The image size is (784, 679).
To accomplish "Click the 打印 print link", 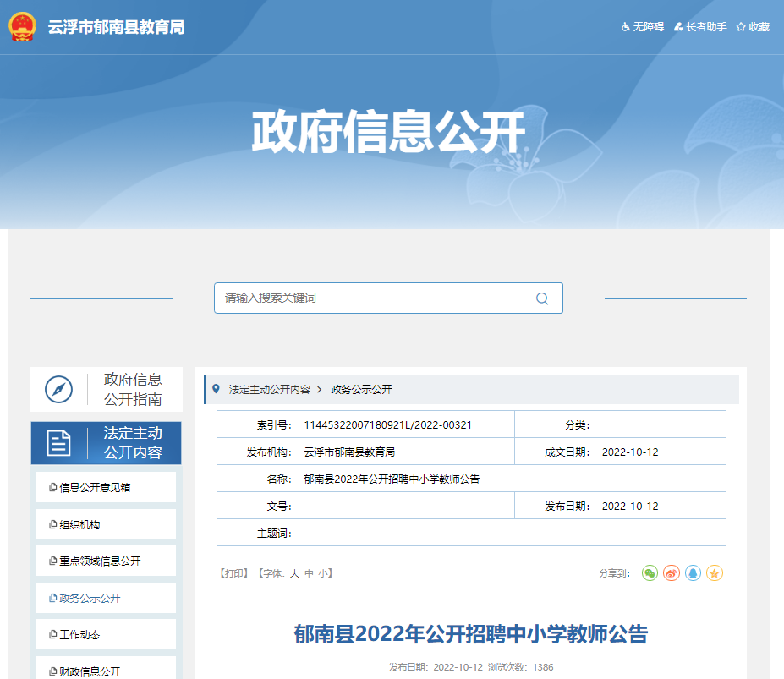I will click(x=234, y=573).
